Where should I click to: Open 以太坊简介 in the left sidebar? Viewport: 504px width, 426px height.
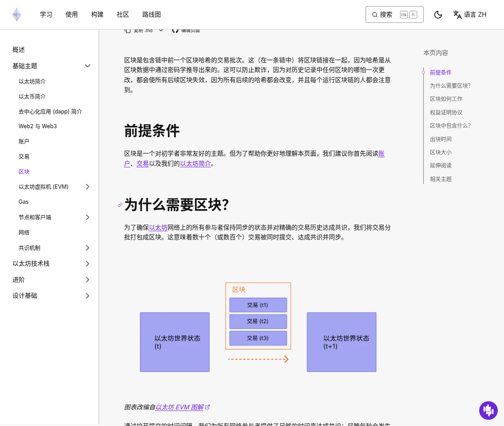coord(32,81)
